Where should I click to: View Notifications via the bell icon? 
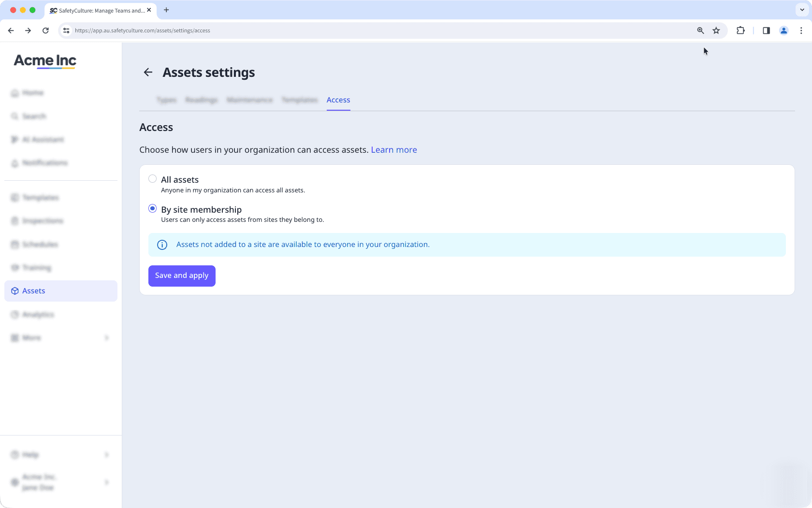(44, 162)
